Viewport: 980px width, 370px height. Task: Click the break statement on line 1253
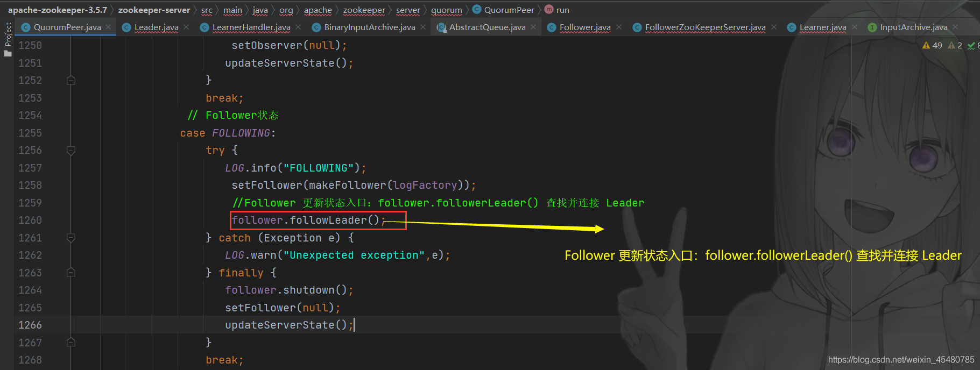(x=224, y=98)
